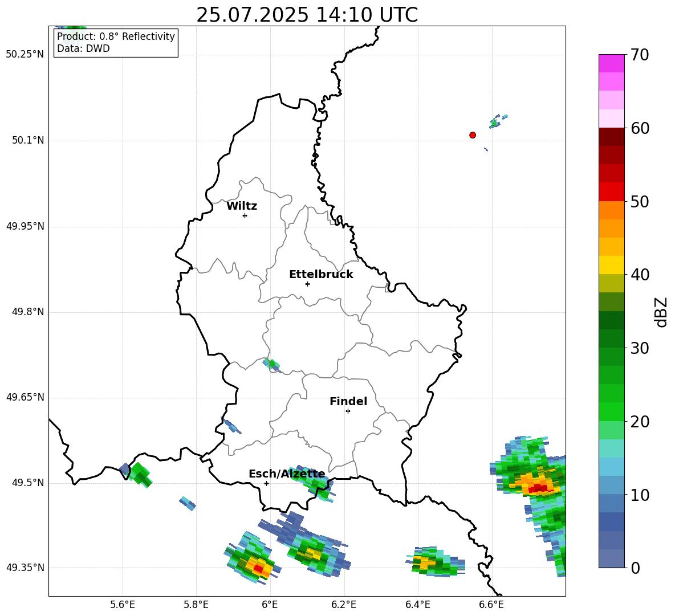
Task: Click the 5.6°E longitude label
Action: pyautogui.click(x=123, y=605)
